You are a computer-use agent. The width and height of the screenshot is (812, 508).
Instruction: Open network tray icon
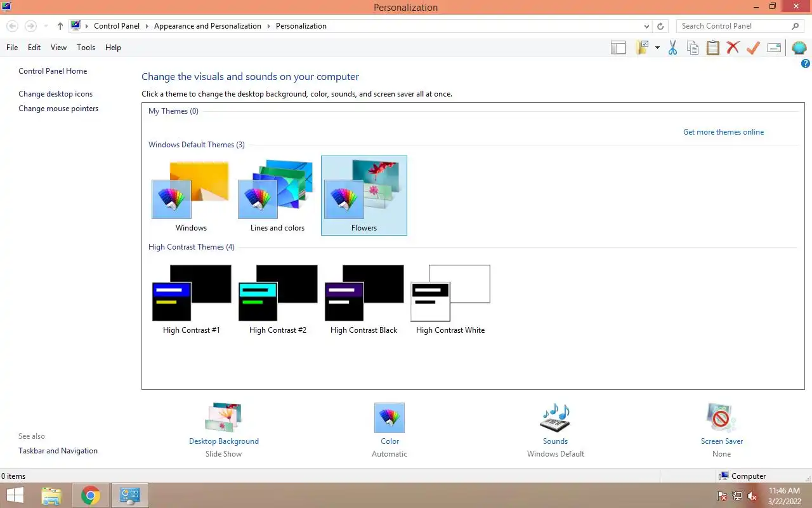pyautogui.click(x=737, y=496)
